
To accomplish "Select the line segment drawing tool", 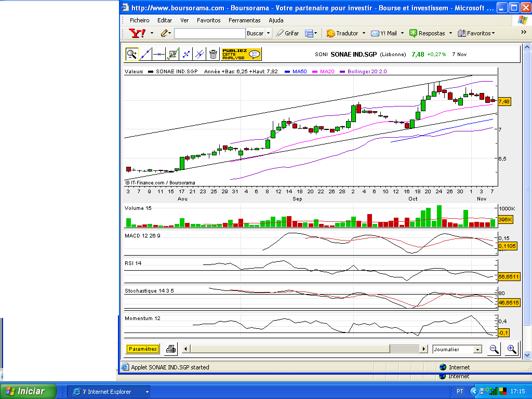I will pos(186,54).
